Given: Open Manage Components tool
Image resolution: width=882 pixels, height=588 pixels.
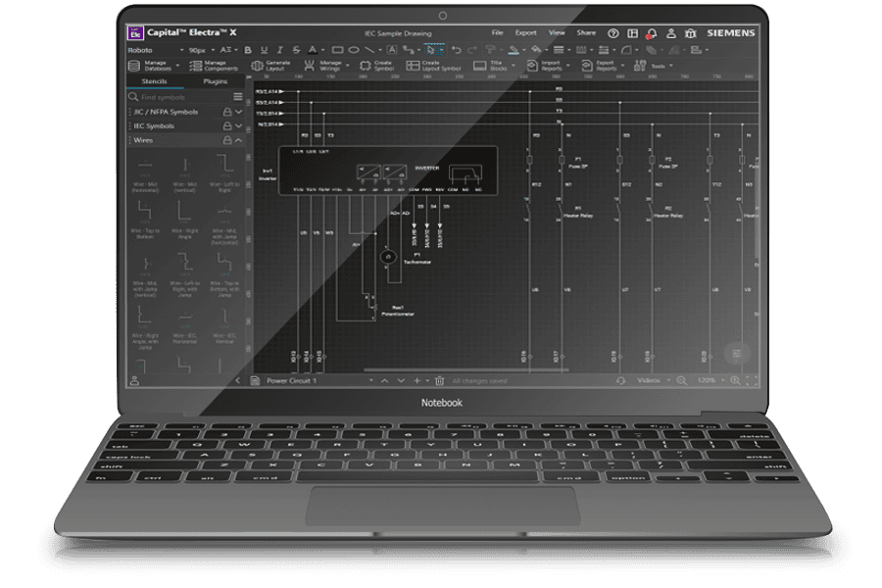Looking at the screenshot, I should pyautogui.click(x=214, y=66).
